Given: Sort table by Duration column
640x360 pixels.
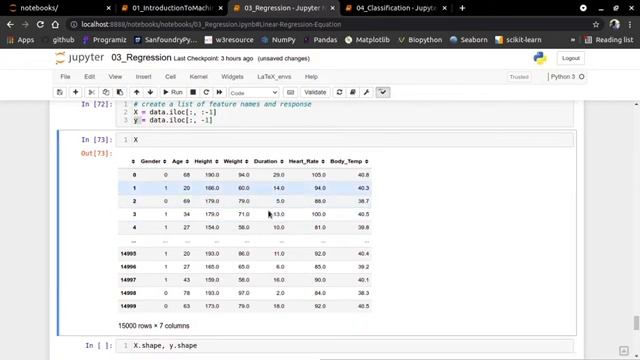Looking at the screenshot, I should [269, 161].
